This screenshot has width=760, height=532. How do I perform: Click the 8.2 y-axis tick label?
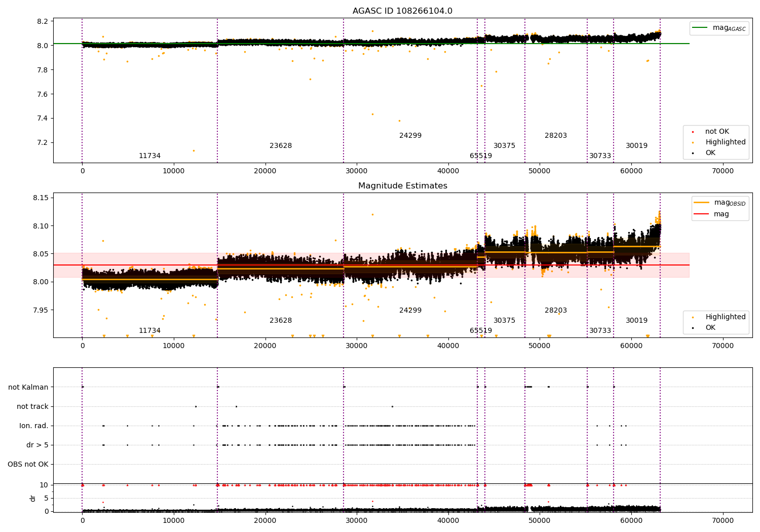pyautogui.click(x=43, y=22)
